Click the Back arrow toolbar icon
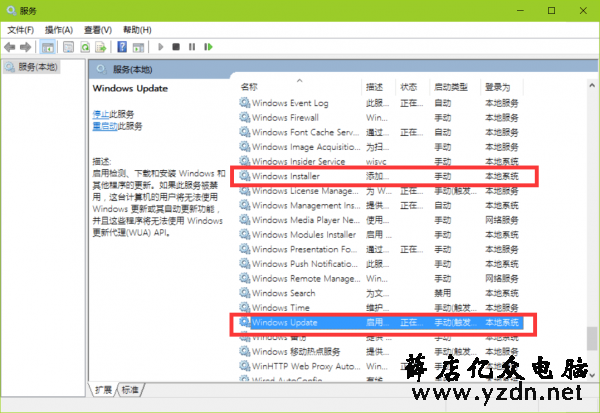This screenshot has height=413, width=600. click(10, 47)
